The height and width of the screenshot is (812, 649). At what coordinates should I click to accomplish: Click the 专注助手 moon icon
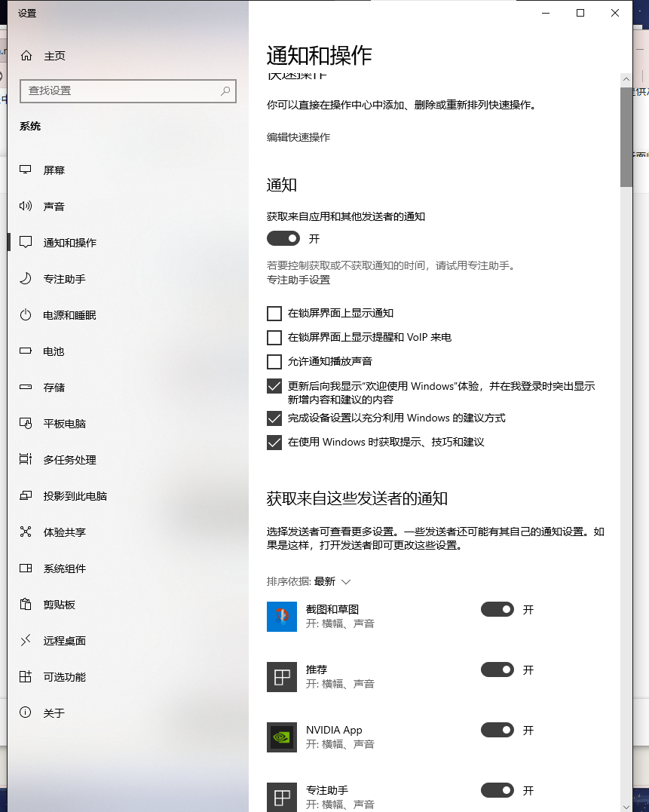point(26,279)
